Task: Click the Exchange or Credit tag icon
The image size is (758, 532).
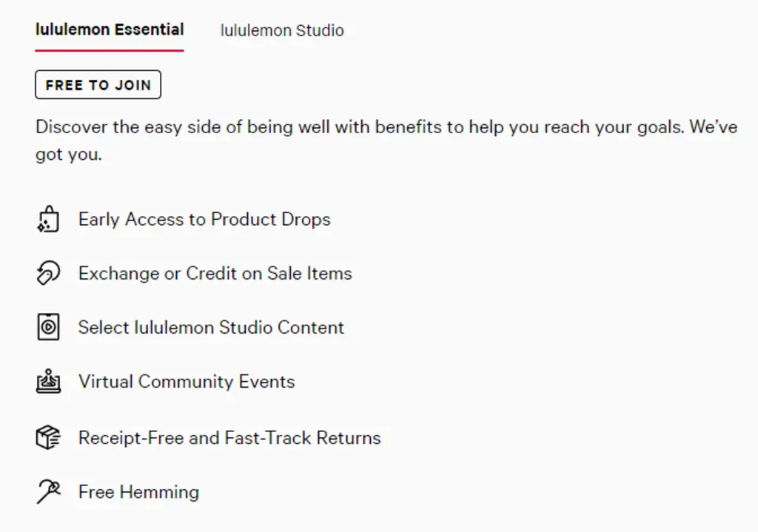Action: coord(47,273)
